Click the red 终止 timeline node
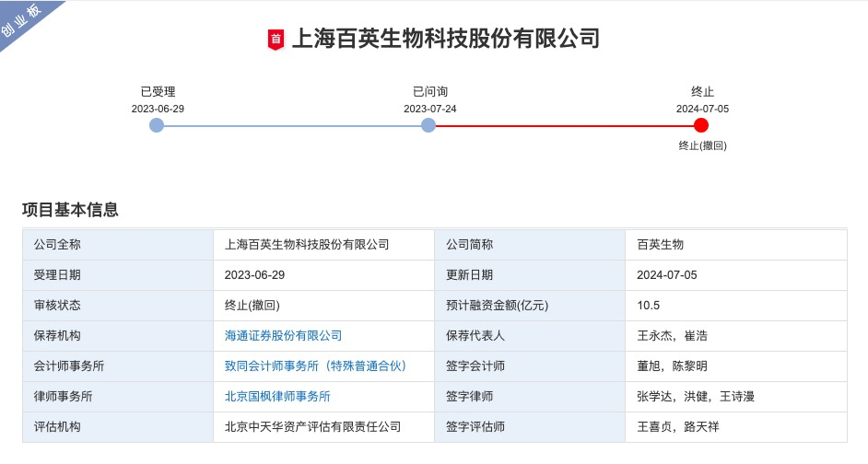Screen dimensions: 868x464 (701, 125)
